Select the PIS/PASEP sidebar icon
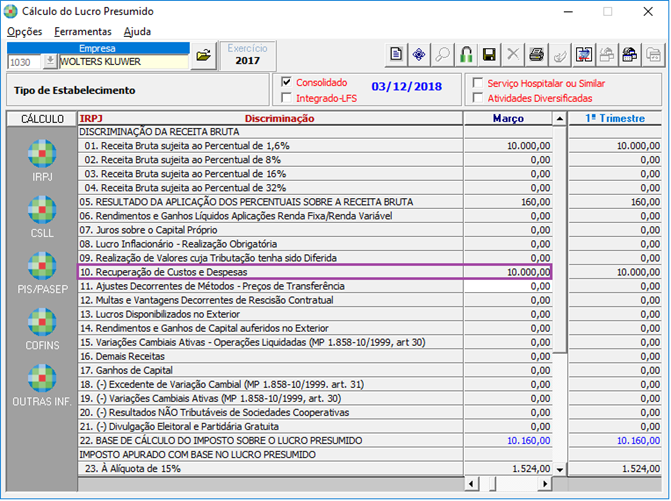Screen dimensions: 671x501 (x=42, y=270)
